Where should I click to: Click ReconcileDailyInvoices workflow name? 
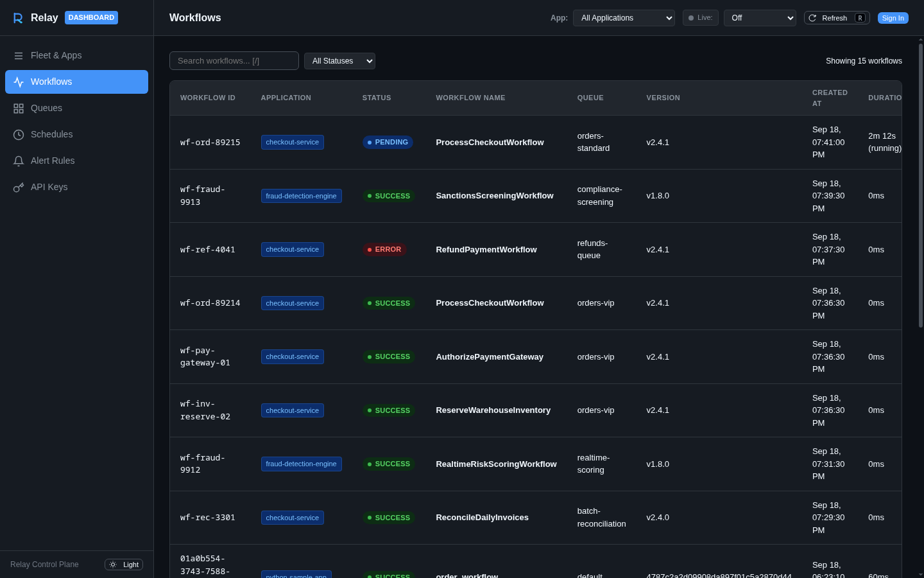[x=483, y=517]
